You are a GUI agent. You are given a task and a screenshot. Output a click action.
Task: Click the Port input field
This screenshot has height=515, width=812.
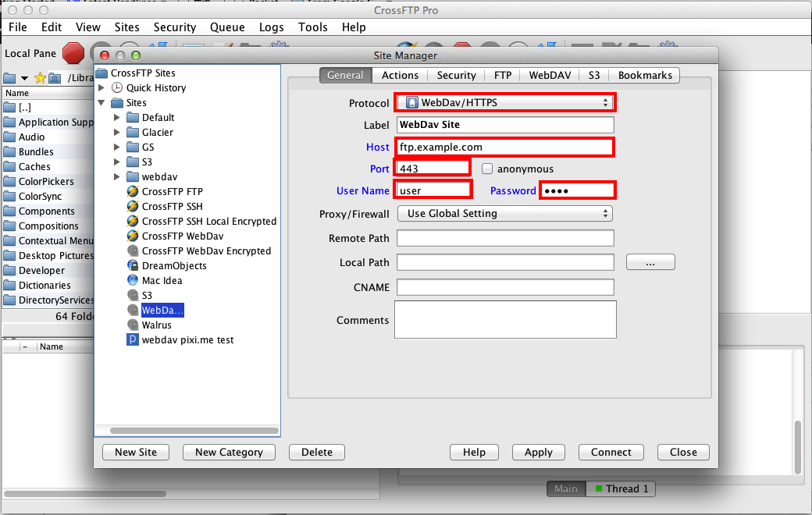click(x=433, y=169)
